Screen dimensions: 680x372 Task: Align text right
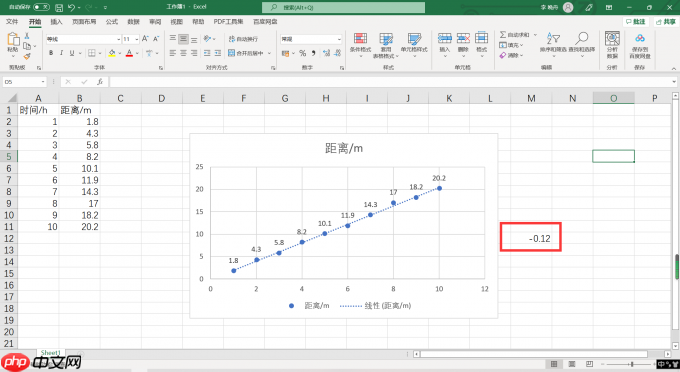[x=194, y=53]
